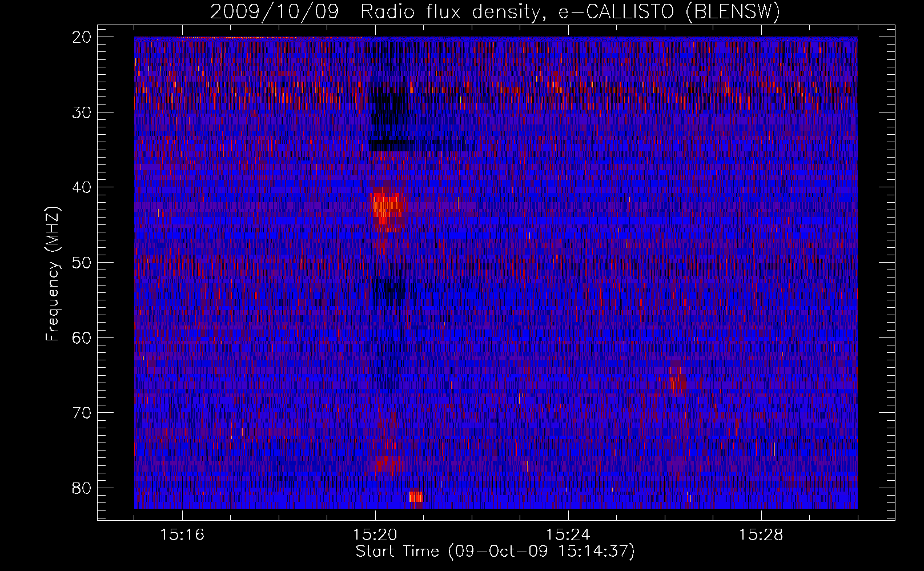Click the 40 MHz frequency tick label

(82, 187)
